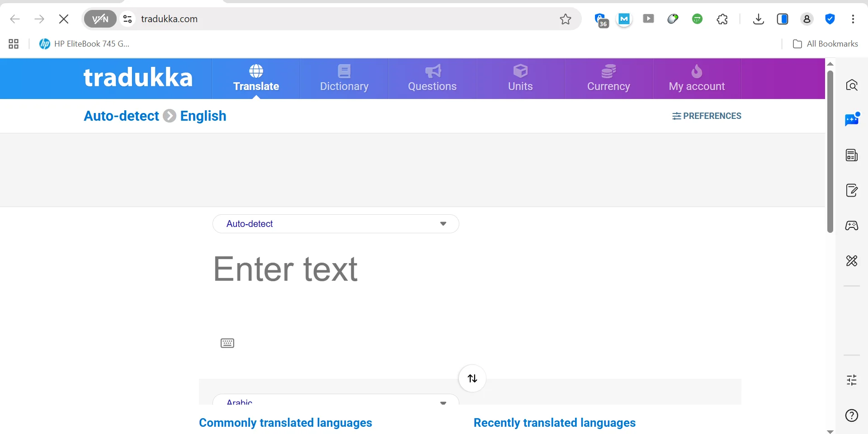Screen dimensions: 868x434
Task: Click the tradukka logo
Action: [138, 78]
